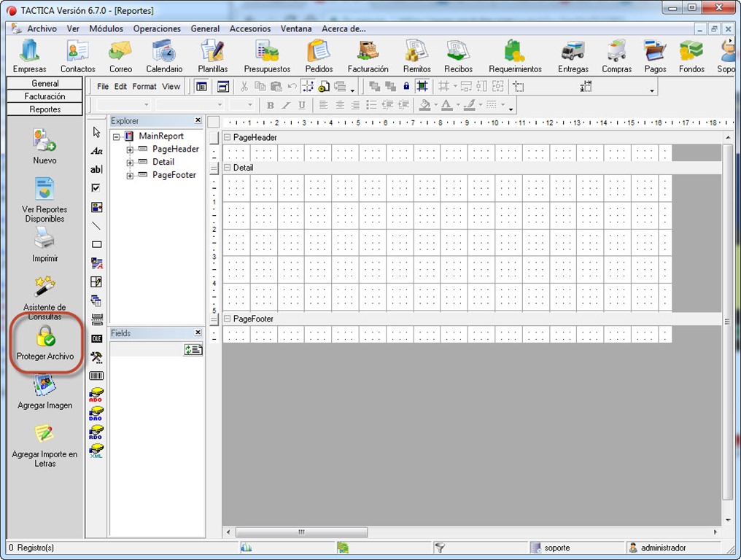Select the rectangle Shape tool

96,244
